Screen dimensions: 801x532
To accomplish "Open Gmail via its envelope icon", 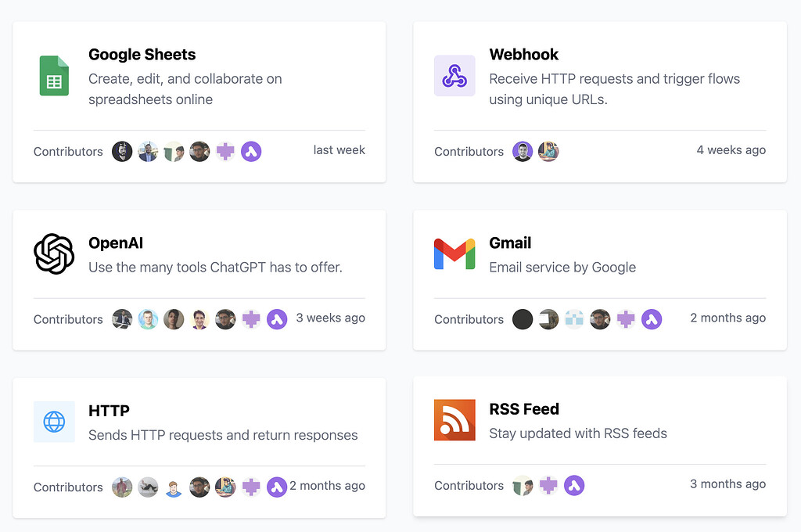I will [454, 253].
